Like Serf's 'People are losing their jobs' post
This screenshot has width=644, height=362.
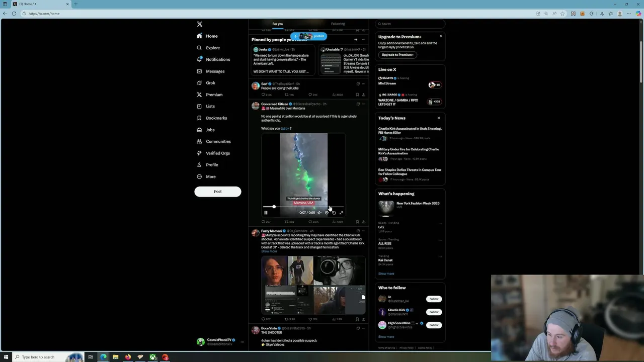tap(311, 95)
